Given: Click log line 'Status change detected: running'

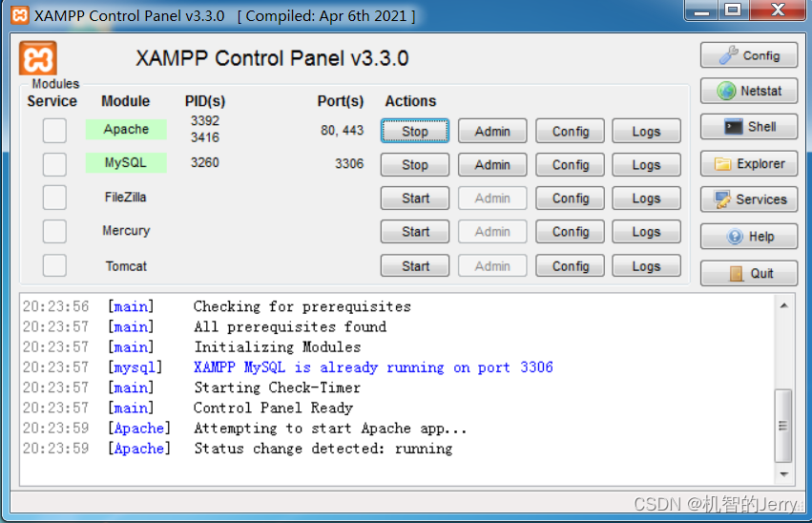Looking at the screenshot, I should pyautogui.click(x=323, y=449).
